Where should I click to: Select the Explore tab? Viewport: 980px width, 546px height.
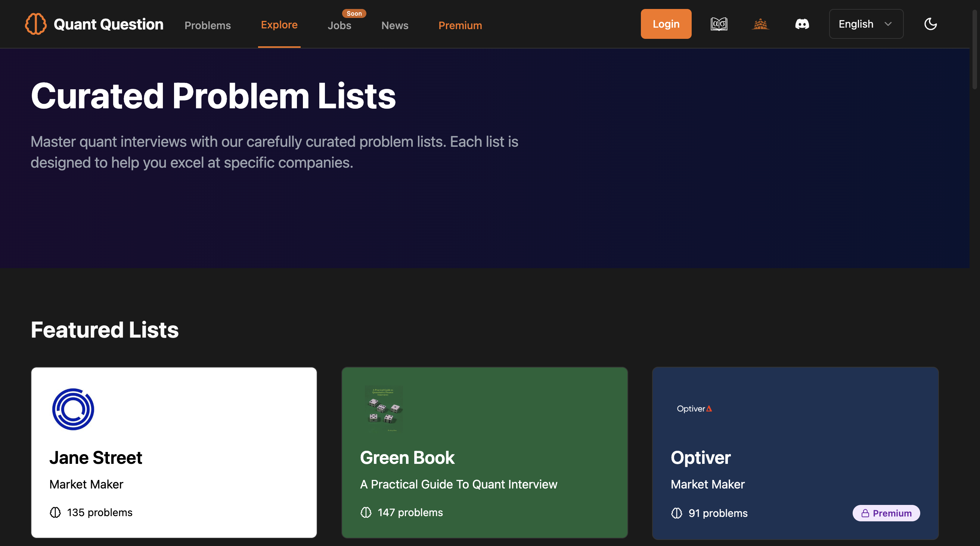pos(279,25)
